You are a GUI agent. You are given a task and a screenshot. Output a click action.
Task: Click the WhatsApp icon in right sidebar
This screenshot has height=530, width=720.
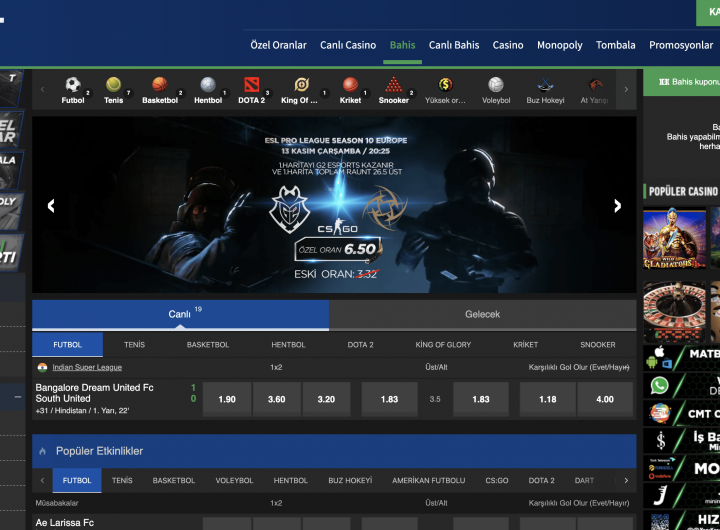(659, 385)
